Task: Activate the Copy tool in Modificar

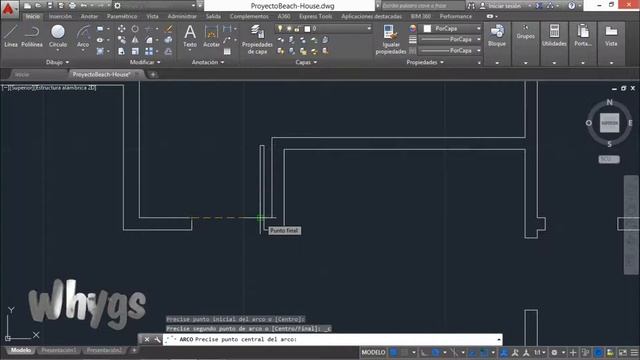Action: click(122, 40)
